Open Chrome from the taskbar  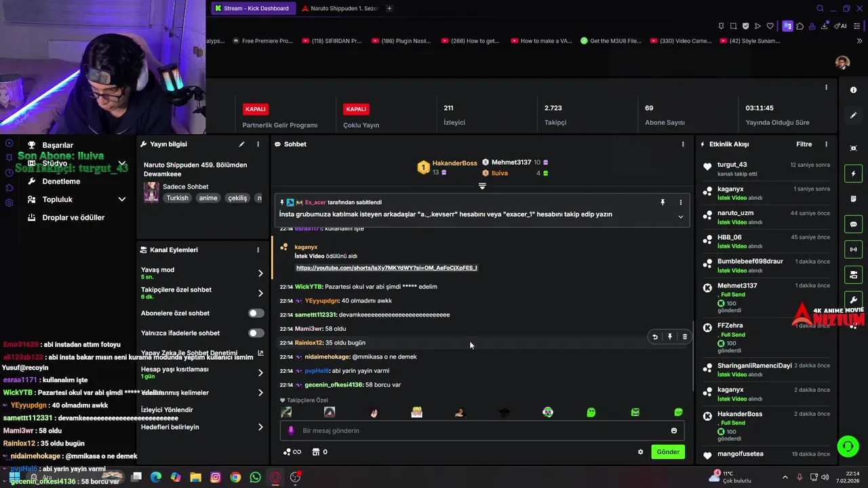tap(235, 477)
